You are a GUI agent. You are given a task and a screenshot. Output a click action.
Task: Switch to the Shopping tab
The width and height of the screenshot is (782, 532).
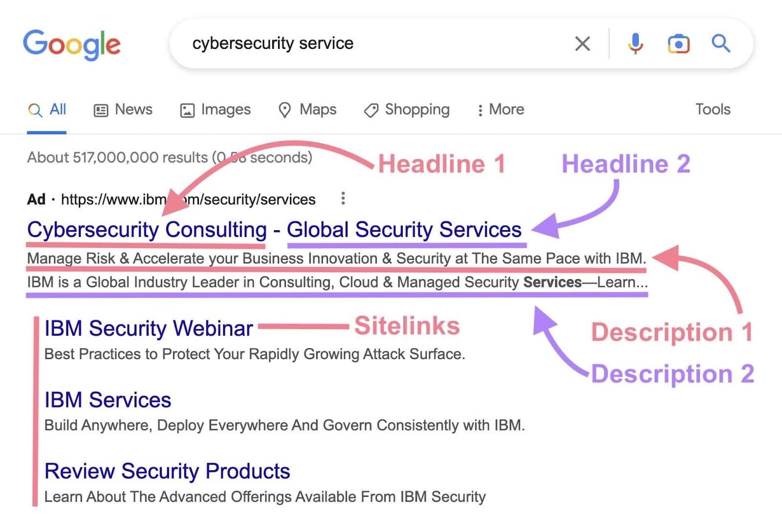tap(417, 109)
